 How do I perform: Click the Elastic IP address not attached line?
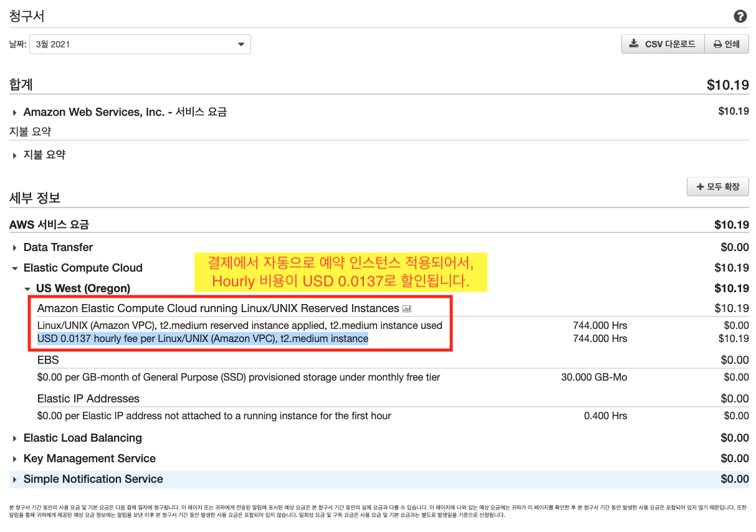[214, 416]
